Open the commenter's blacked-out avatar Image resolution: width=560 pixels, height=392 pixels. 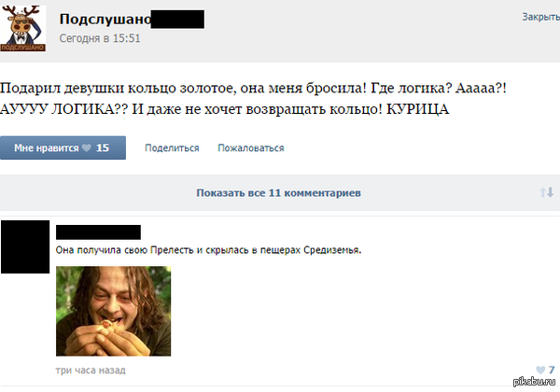(25, 246)
